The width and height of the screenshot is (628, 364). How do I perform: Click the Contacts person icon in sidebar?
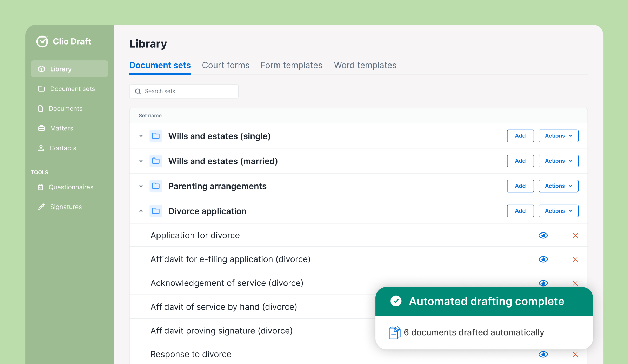(x=41, y=148)
